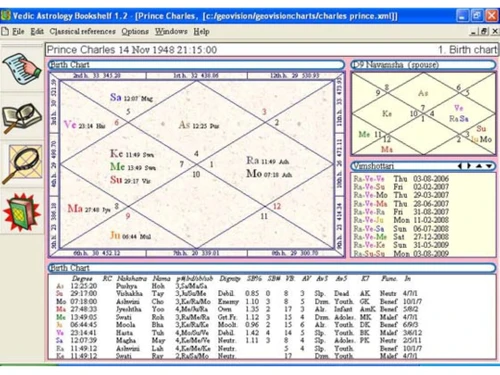Image resolution: width=500 pixels, height=375 pixels.
Task: Click the hand-holding-document sidebar icon
Action: tap(22, 69)
